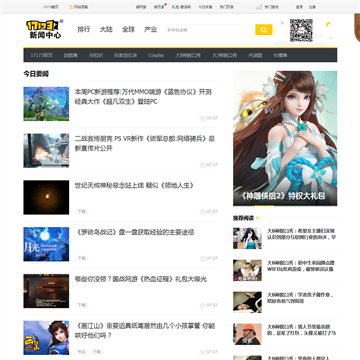Image resolution: width=360 pixels, height=360 pixels.
Task: Select 囧图集 in the dark nav bar
Action: coord(71,55)
